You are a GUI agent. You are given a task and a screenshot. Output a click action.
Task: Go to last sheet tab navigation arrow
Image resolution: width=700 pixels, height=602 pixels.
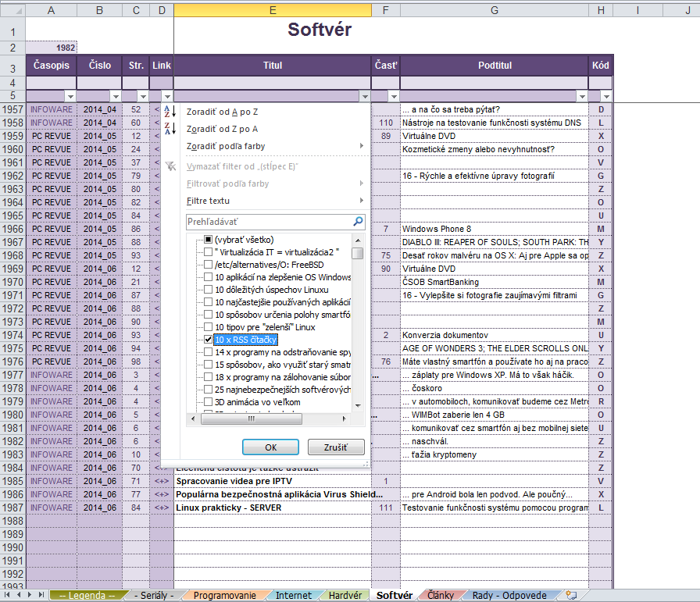click(x=41, y=595)
